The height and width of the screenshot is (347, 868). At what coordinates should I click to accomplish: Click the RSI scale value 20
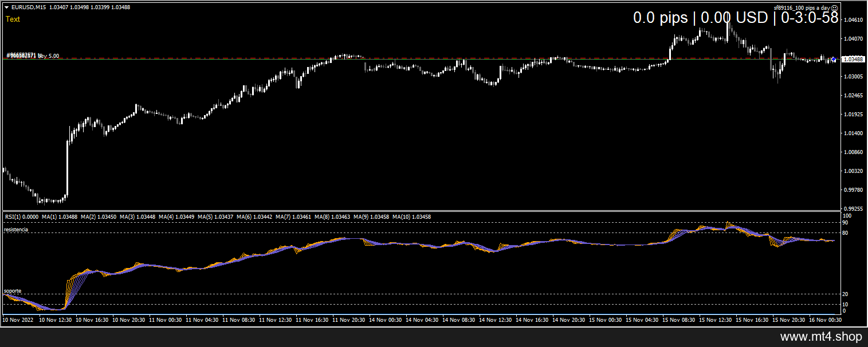coord(846,294)
